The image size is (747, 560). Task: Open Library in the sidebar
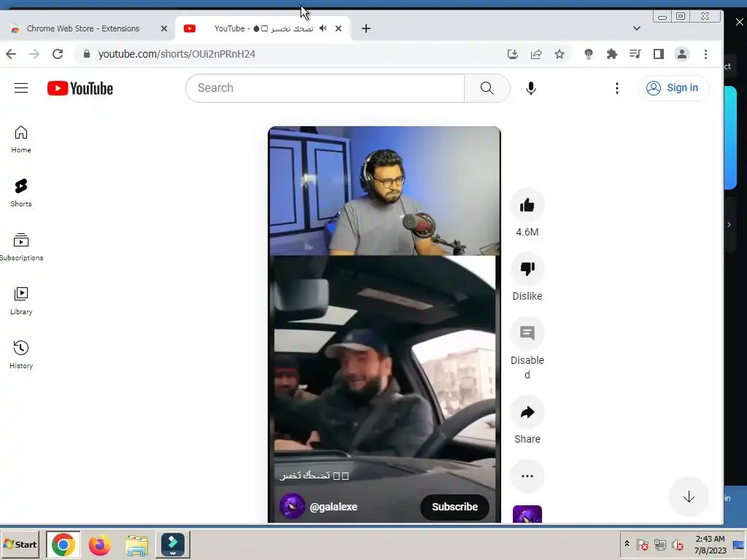point(21,301)
